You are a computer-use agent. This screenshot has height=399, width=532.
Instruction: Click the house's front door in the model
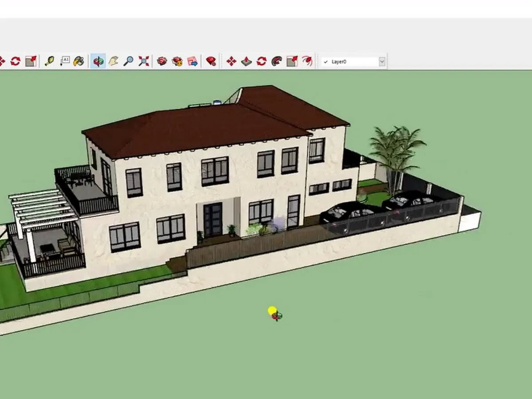click(212, 220)
